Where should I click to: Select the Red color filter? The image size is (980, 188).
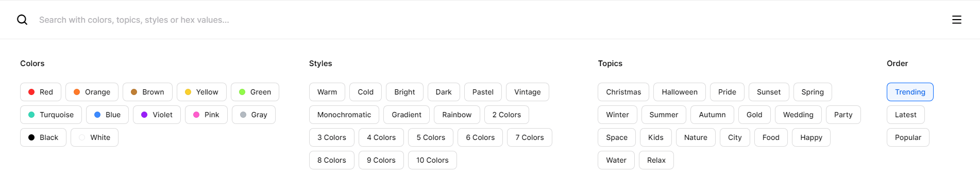41,92
